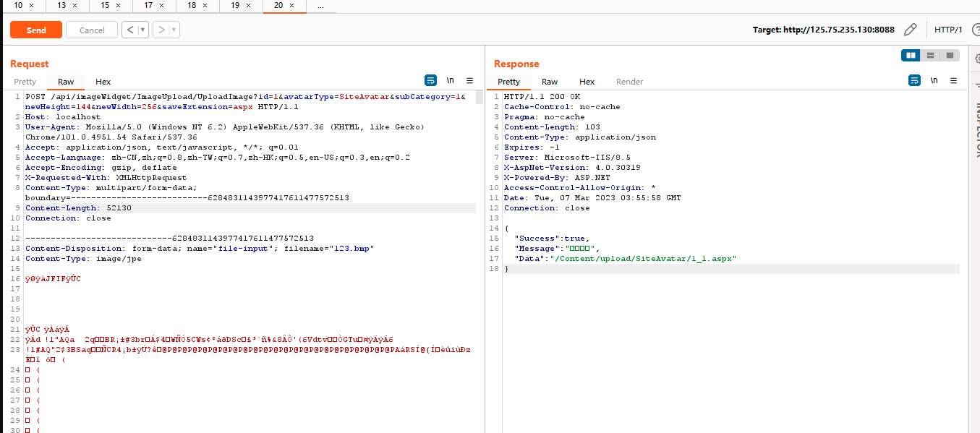Select Response Pretty view tab
980x433 pixels.
(x=508, y=82)
